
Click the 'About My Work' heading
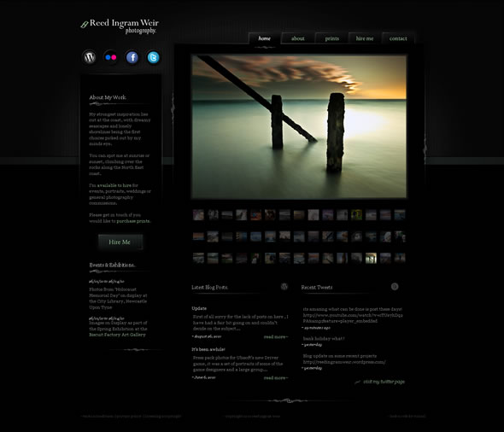108,97
